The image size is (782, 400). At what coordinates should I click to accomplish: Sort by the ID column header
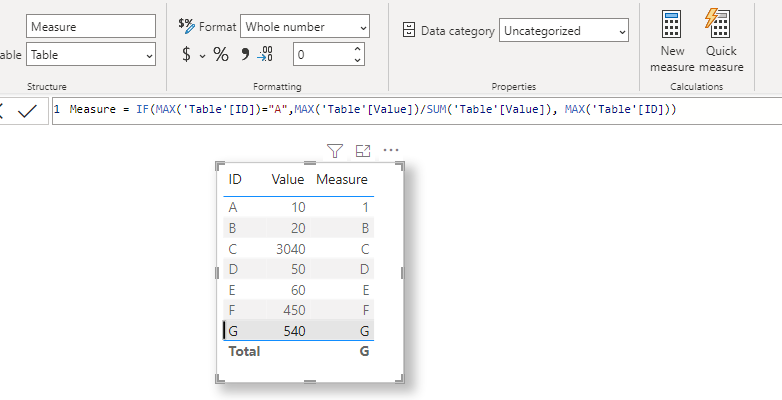click(235, 180)
